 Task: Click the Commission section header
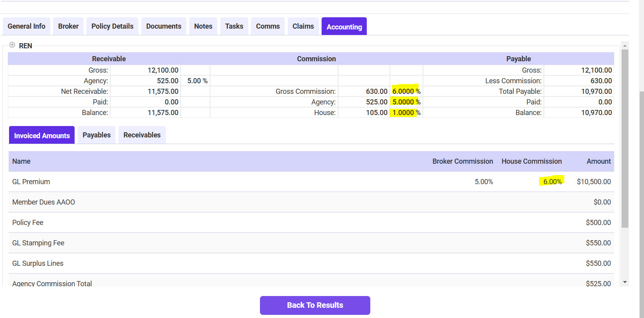(316, 59)
